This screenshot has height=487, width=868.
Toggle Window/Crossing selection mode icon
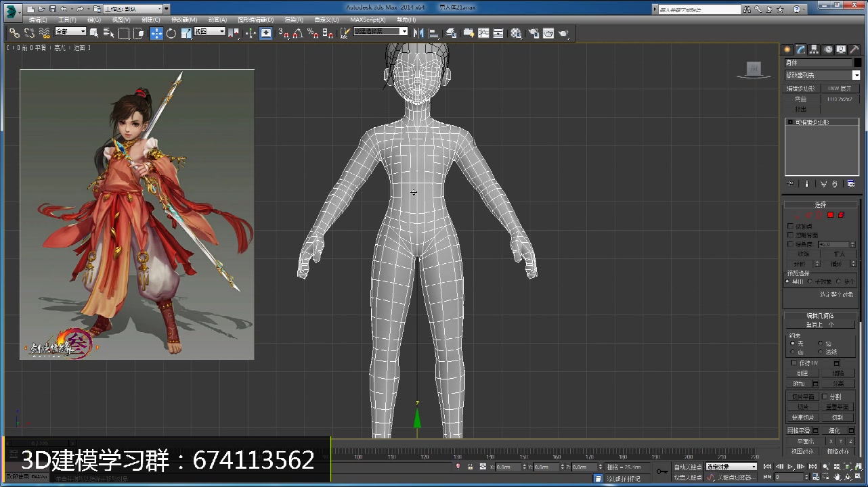click(139, 32)
